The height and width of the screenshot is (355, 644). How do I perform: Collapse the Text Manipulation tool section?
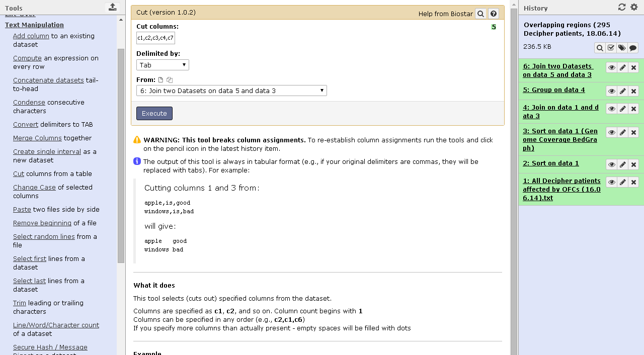point(34,25)
